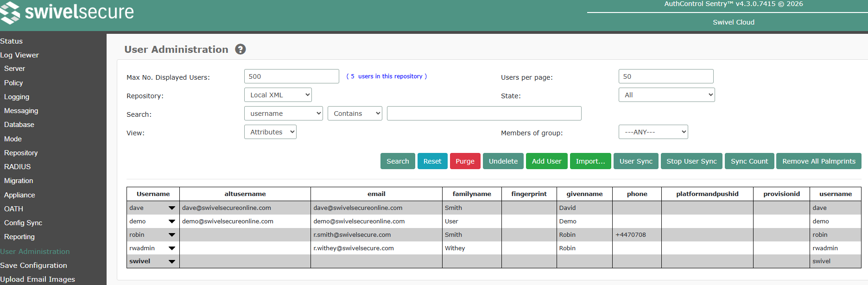Click the Swivel Secure logo
This screenshot has height=285, width=868.
tap(67, 12)
